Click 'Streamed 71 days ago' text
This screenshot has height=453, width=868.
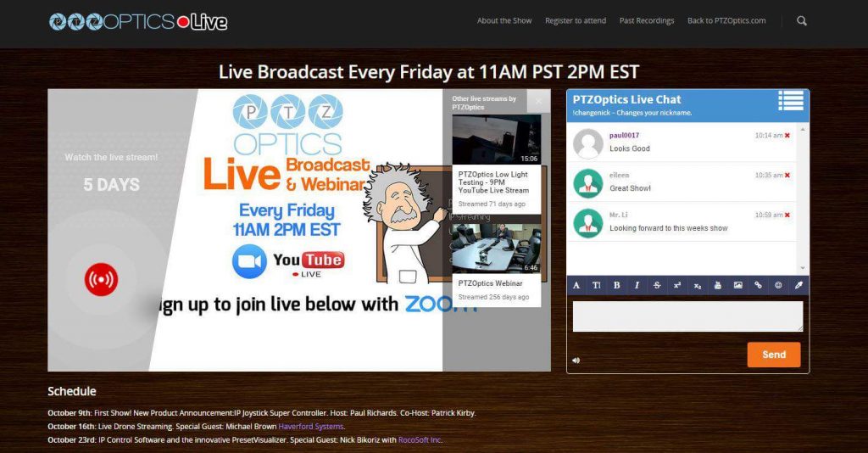[492, 204]
